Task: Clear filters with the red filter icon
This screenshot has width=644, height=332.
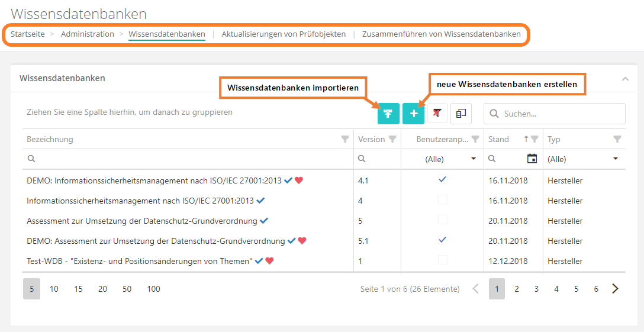Action: [437, 114]
